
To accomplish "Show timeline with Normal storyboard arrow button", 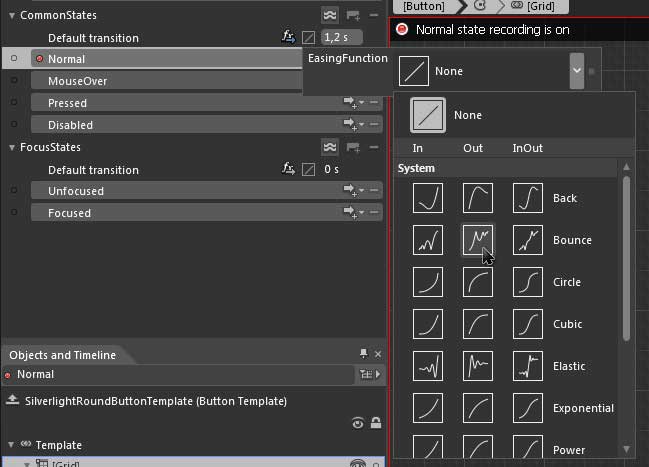I will tap(370, 374).
